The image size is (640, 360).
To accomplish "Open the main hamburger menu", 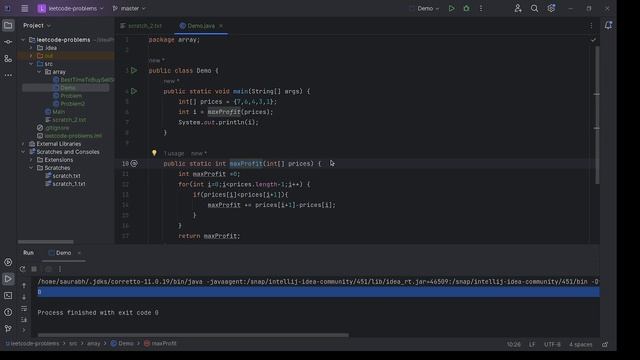I will 24,8.
